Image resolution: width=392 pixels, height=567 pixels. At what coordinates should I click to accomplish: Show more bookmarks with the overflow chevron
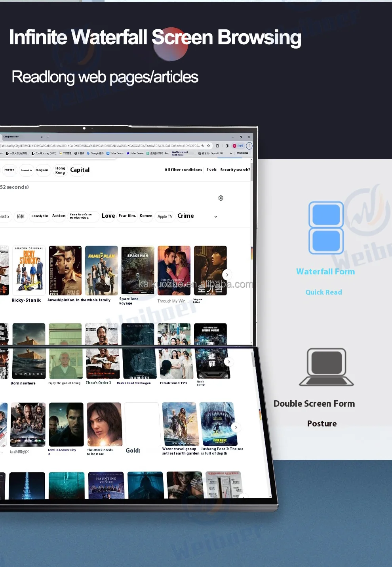pos(230,153)
